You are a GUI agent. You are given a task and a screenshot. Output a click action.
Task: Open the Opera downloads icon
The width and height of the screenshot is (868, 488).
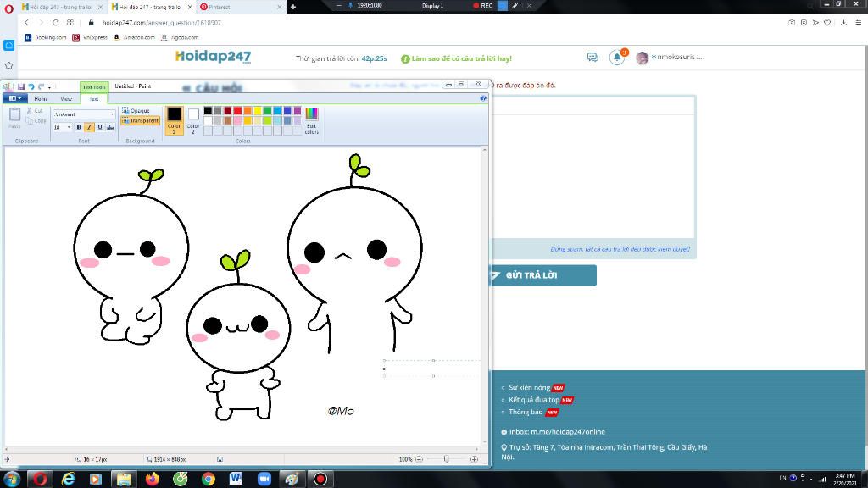[843, 23]
